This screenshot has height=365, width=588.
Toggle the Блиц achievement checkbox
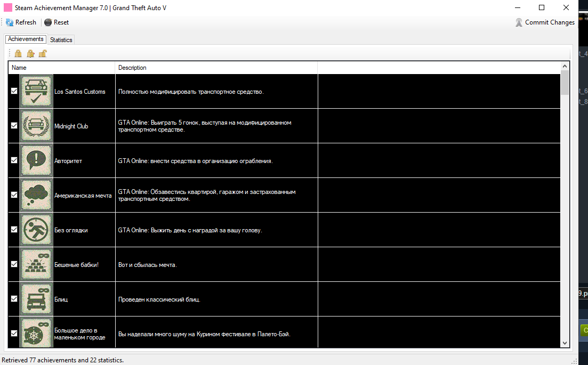14,299
